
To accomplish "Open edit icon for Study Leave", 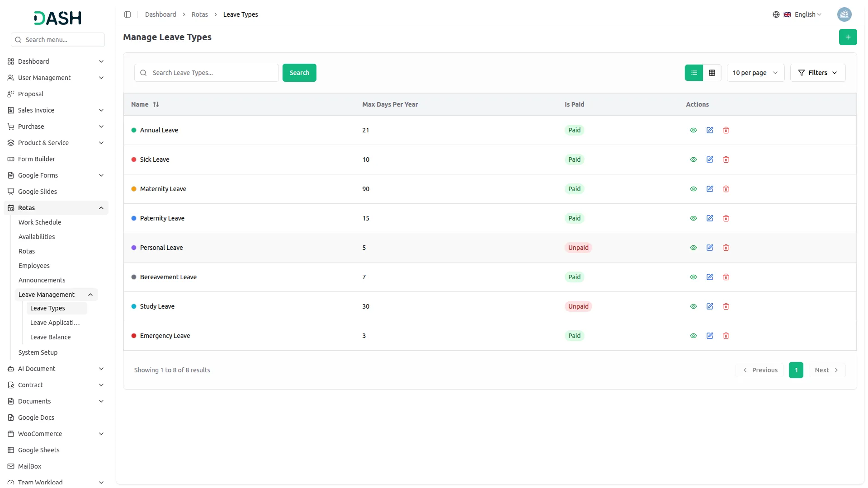I will pos(709,306).
